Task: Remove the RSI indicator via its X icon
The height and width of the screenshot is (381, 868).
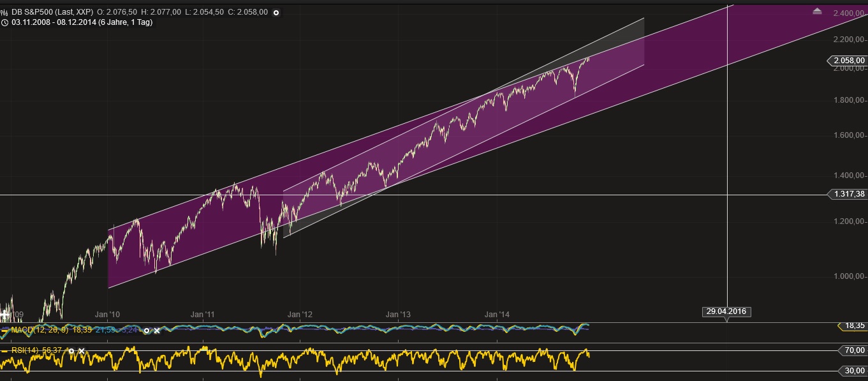Action: coord(82,351)
